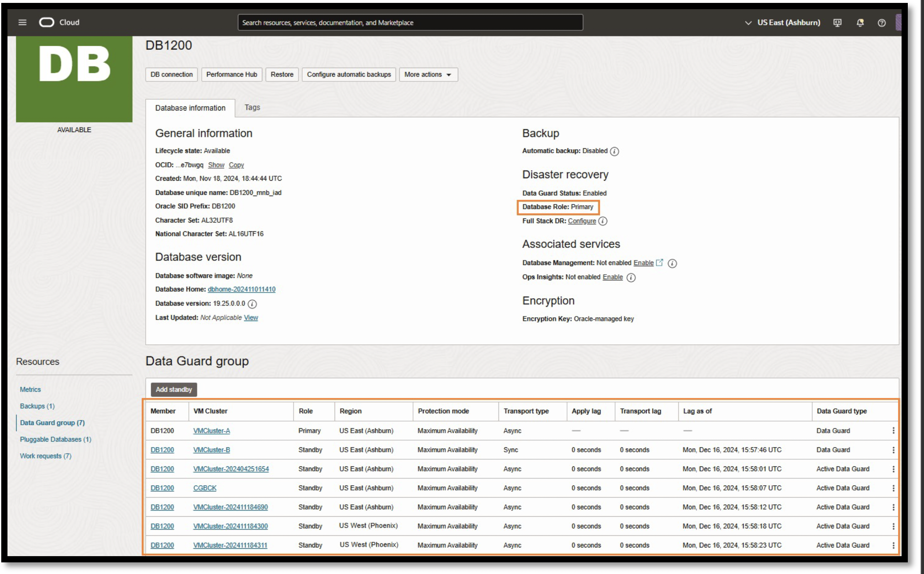This screenshot has width=924, height=574.
Task: Click the Add standby button
Action: pos(174,390)
